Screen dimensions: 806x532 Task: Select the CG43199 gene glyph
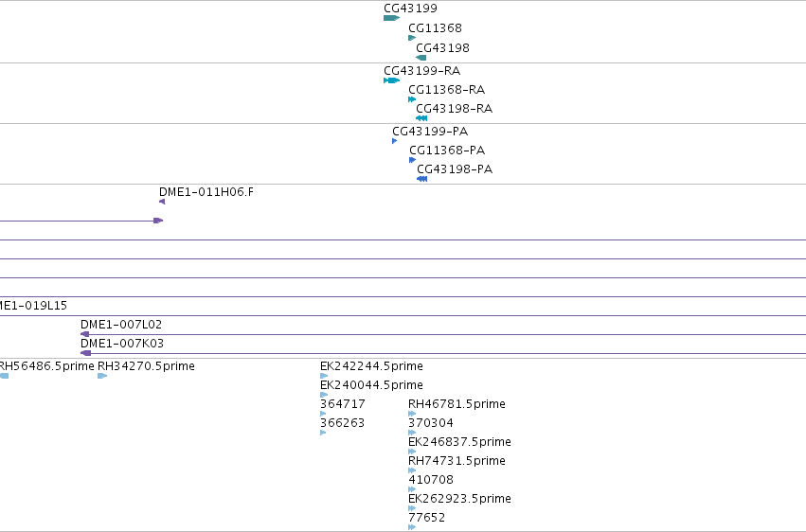(391, 18)
